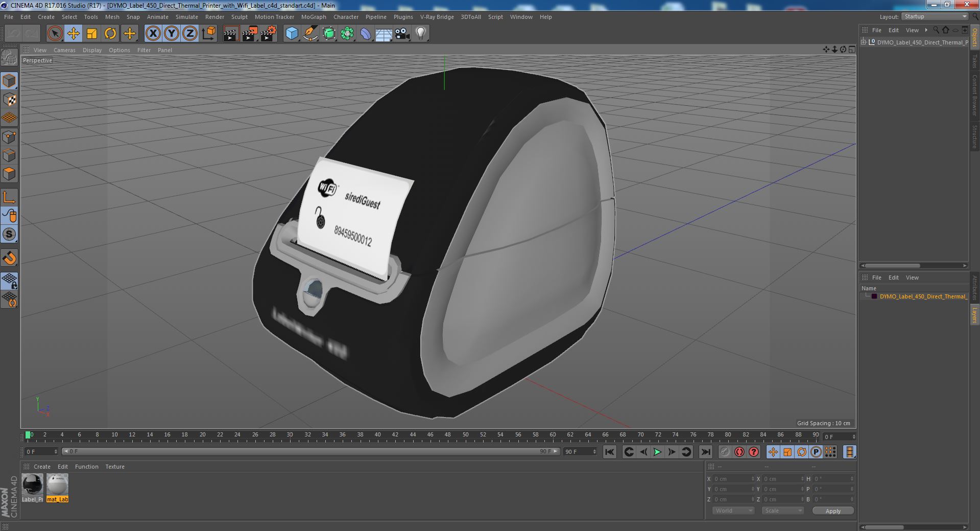Switch to Polygons mode
This screenshot has height=531, width=980.
[9, 174]
